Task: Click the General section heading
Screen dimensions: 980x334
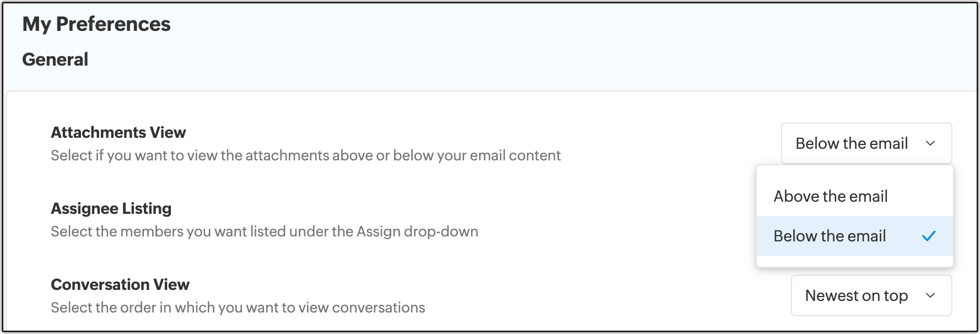Action: (x=55, y=60)
